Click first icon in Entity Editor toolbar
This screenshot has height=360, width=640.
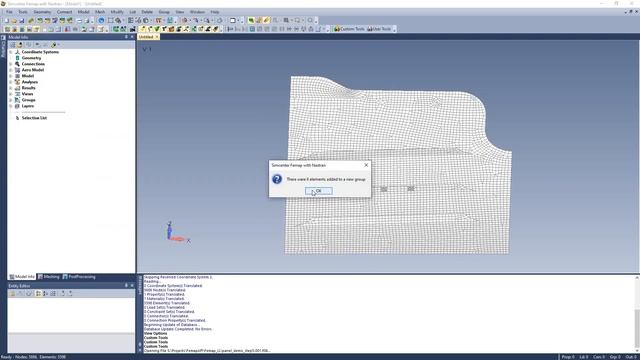(12, 293)
